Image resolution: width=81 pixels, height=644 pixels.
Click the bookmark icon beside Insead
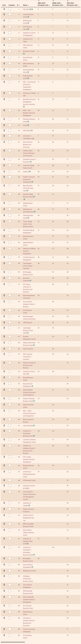pos(4,125)
